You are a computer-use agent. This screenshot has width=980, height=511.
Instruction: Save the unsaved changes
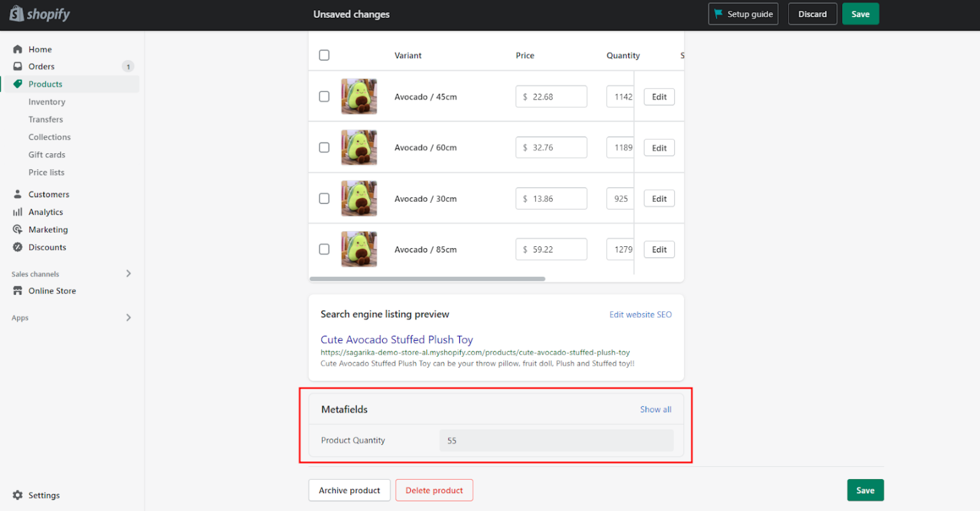(860, 13)
